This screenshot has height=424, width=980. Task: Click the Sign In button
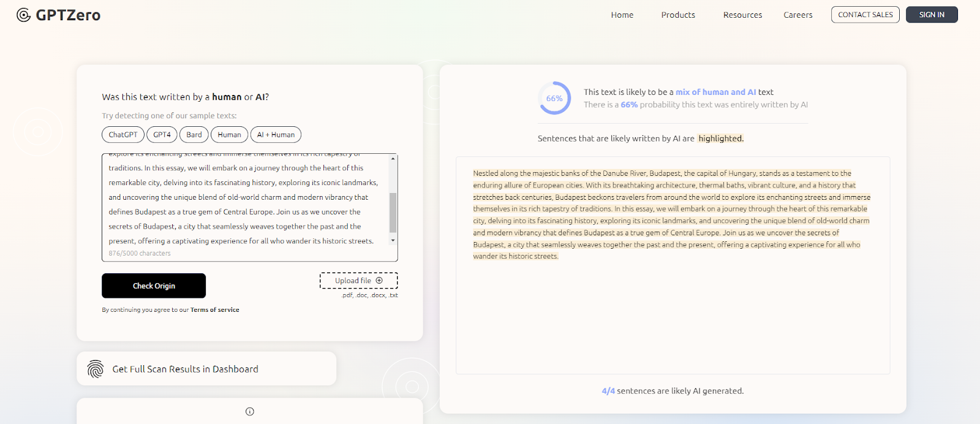931,15
